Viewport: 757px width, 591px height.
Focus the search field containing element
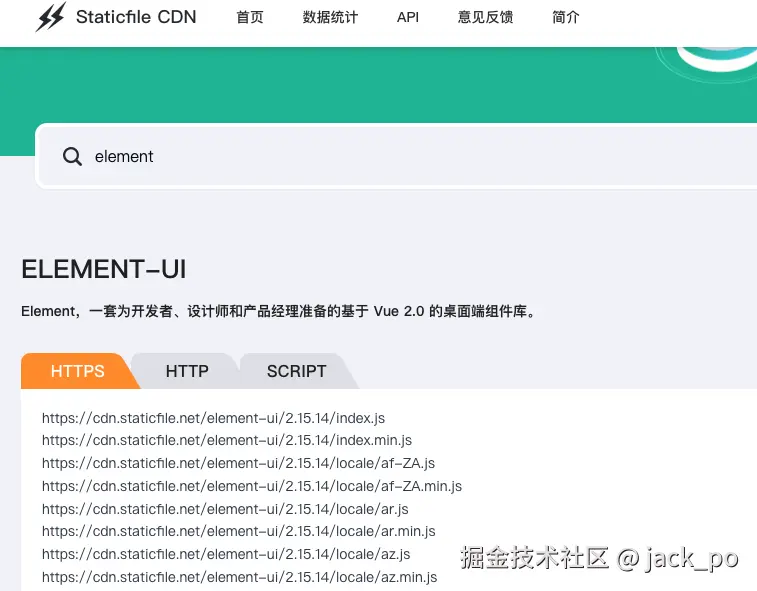click(397, 156)
